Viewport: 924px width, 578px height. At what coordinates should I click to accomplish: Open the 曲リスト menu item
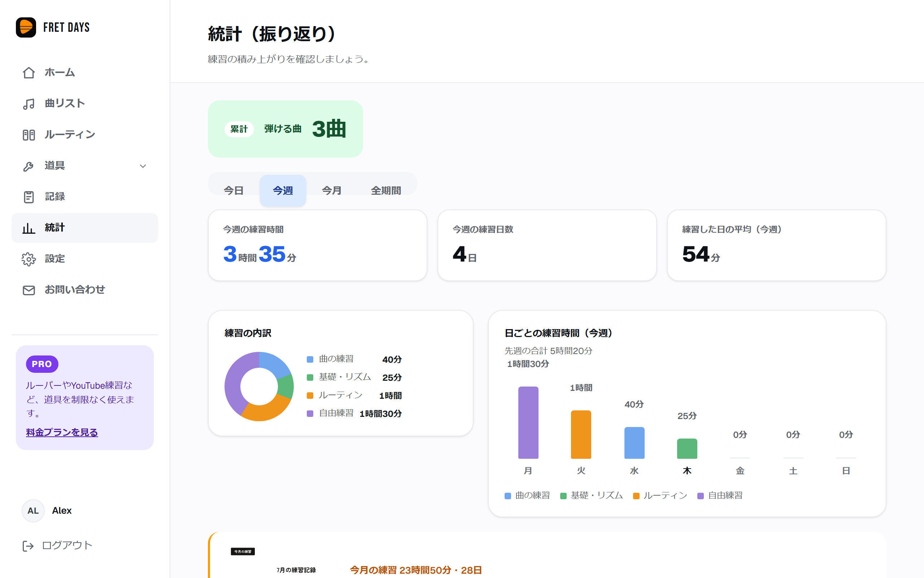pyautogui.click(x=85, y=104)
